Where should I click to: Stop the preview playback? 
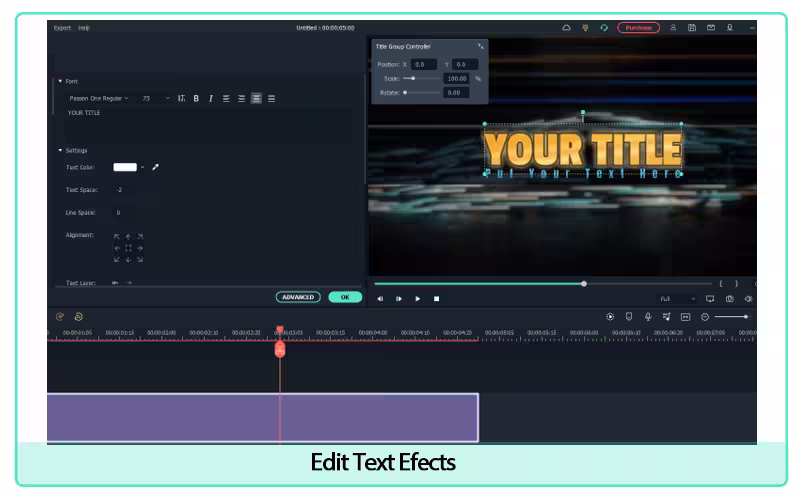point(436,298)
